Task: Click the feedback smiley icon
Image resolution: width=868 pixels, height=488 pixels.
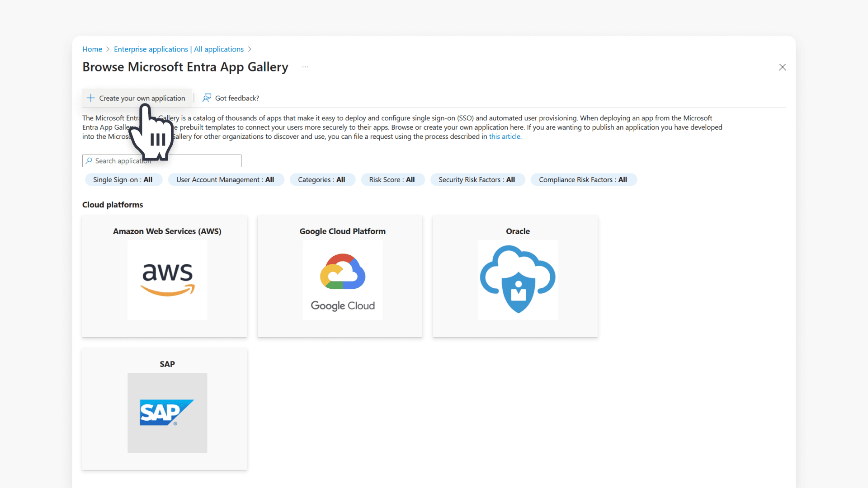Action: (x=207, y=98)
